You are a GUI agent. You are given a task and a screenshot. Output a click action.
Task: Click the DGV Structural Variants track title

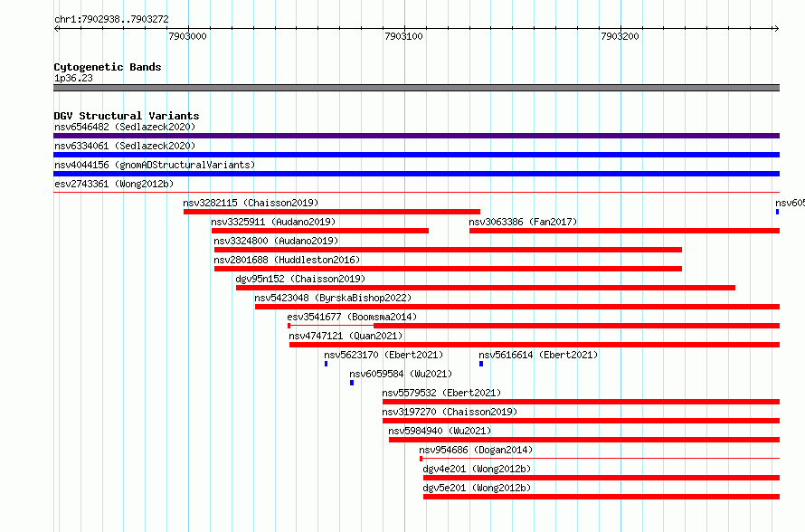127,116
